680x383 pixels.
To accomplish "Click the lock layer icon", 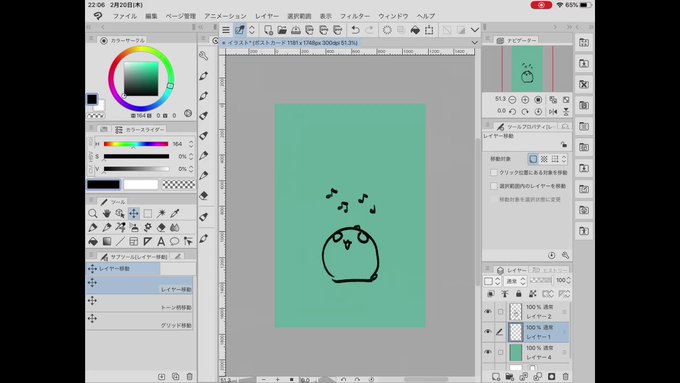I will tap(519, 294).
